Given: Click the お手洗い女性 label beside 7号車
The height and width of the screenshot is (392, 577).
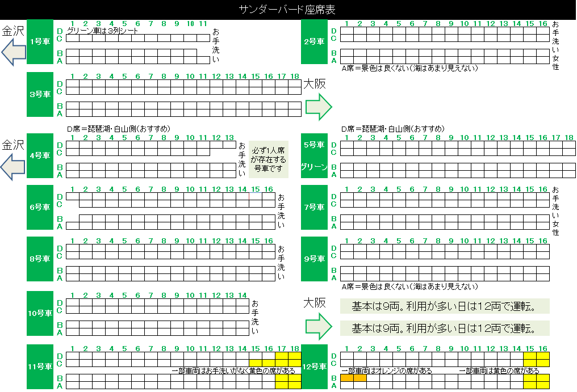Looking at the screenshot, I should (x=555, y=211).
